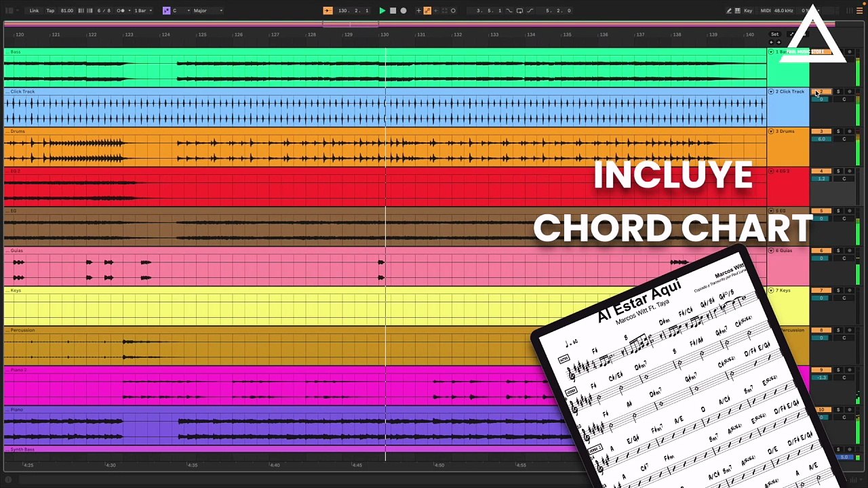Click the 4:40 mark on time ruler
The image size is (868, 488).
[274, 465]
